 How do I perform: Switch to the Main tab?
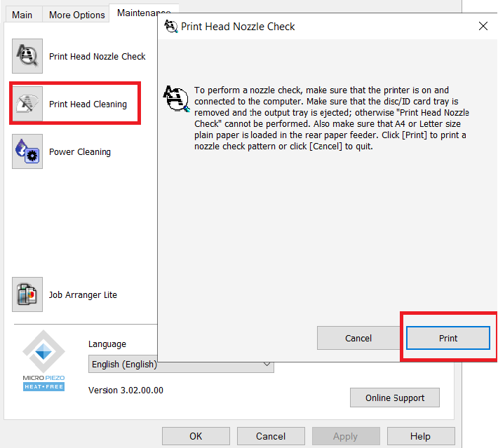coord(22,15)
